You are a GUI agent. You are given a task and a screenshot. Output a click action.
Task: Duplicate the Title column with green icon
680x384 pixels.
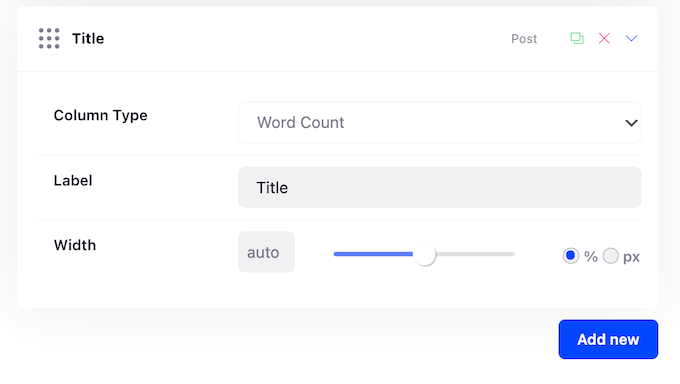(577, 38)
